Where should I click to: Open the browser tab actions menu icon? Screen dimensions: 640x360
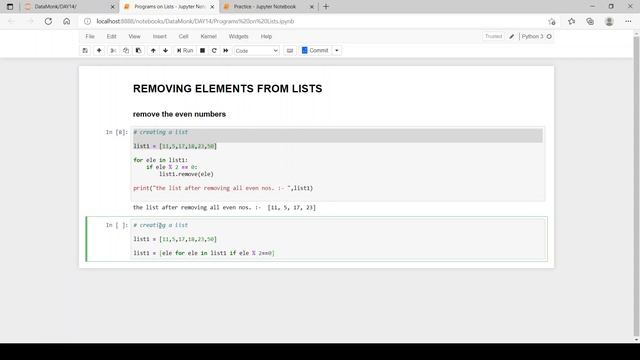pyautogui.click(x=10, y=7)
